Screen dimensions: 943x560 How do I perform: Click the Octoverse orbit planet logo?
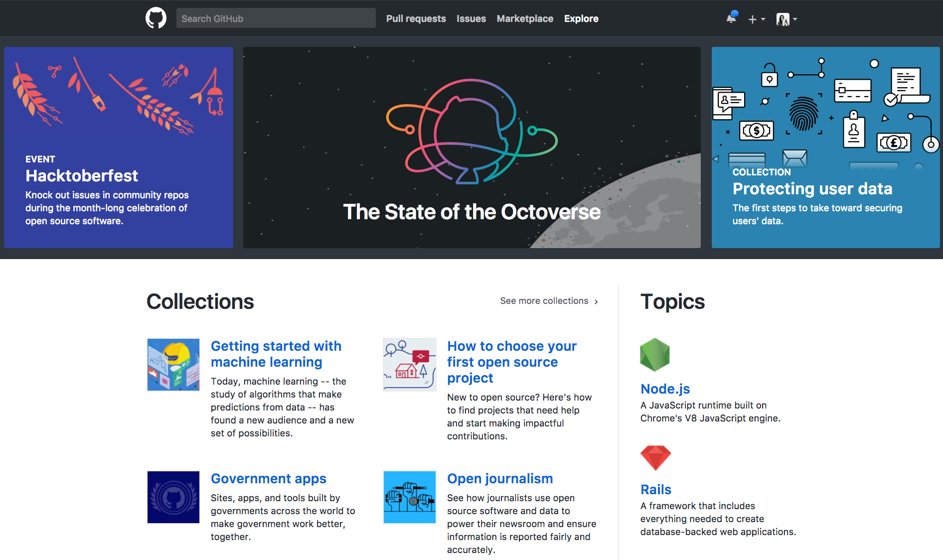471,132
